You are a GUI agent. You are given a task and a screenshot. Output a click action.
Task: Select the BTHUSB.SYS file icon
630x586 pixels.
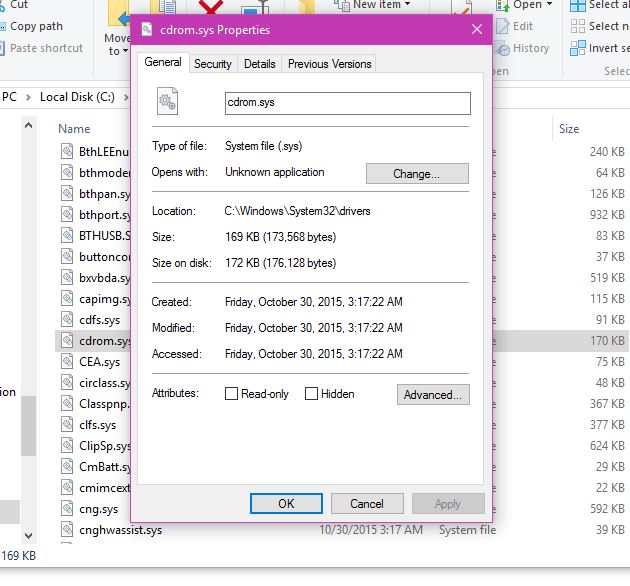point(67,235)
